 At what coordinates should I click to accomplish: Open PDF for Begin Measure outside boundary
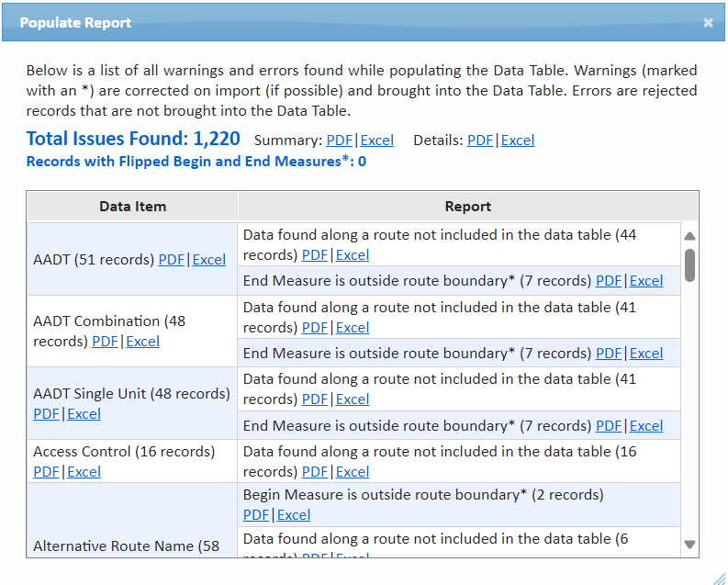click(x=256, y=515)
